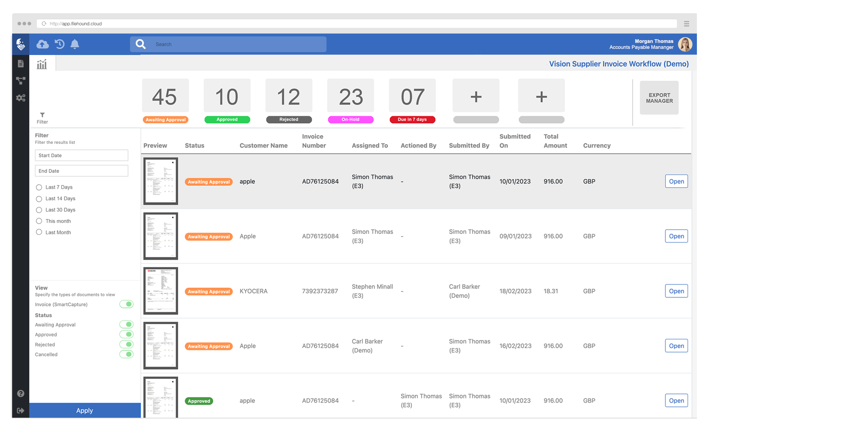
Task: Open history via the clock icon
Action: click(x=59, y=44)
